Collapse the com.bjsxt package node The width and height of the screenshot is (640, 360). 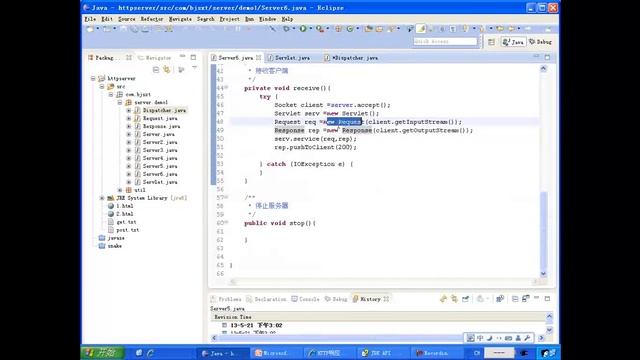click(x=111, y=94)
